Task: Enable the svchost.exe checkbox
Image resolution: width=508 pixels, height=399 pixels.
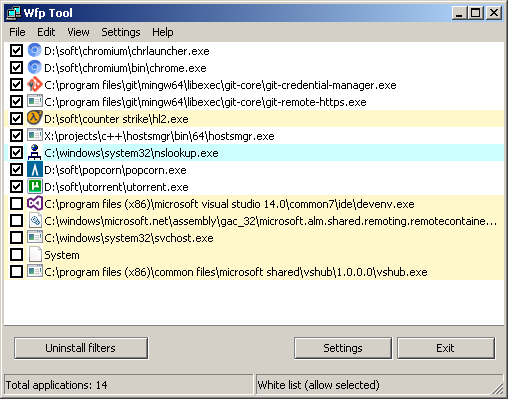Action: (16, 238)
